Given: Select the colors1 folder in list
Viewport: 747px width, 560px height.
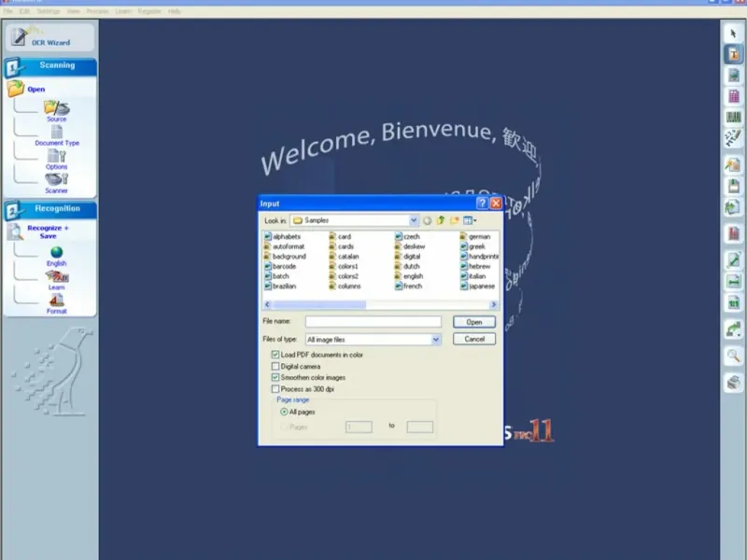Looking at the screenshot, I should [344, 266].
